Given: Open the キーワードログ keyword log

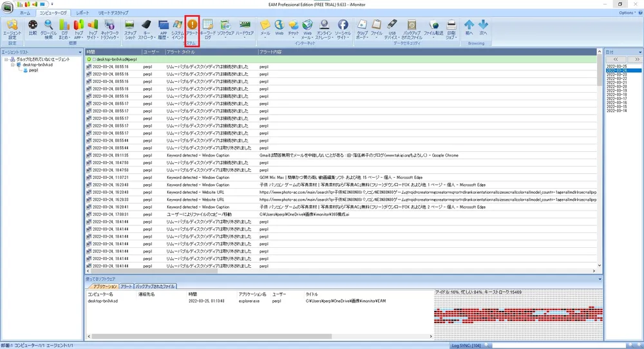Looking at the screenshot, I should (x=208, y=29).
